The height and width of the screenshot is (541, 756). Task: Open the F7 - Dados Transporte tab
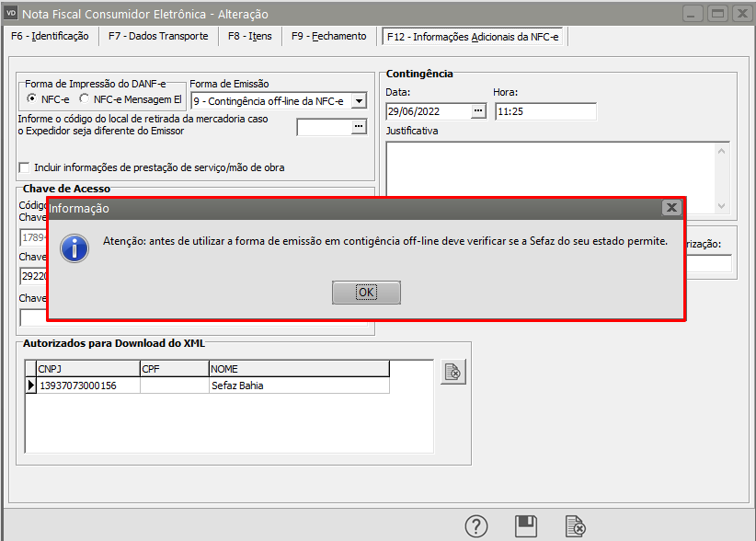158,36
